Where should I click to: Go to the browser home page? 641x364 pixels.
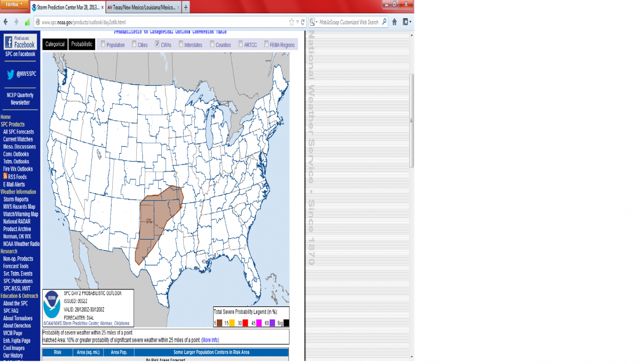pyautogui.click(x=395, y=22)
